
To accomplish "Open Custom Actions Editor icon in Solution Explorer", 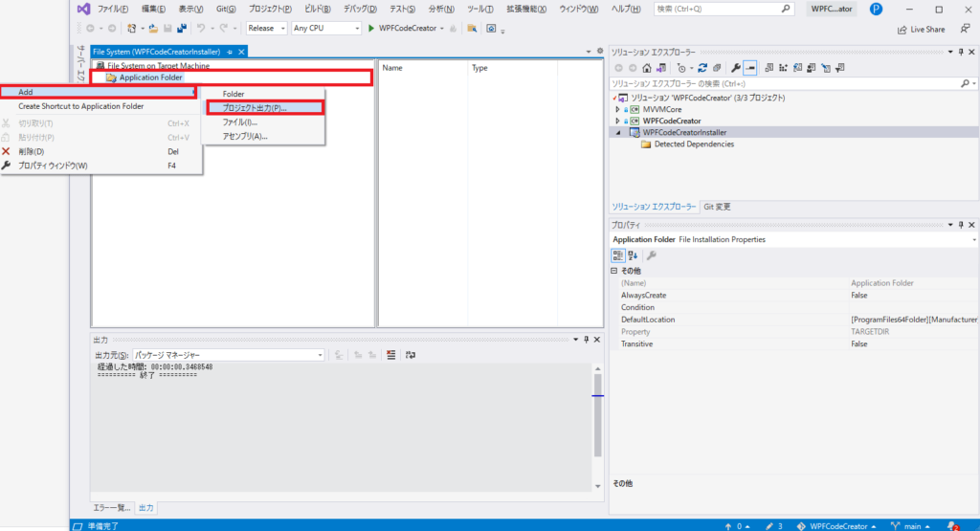I will [x=826, y=68].
